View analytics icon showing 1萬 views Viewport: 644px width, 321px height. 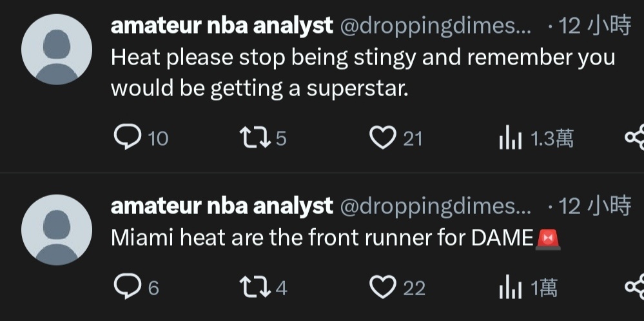pos(511,287)
